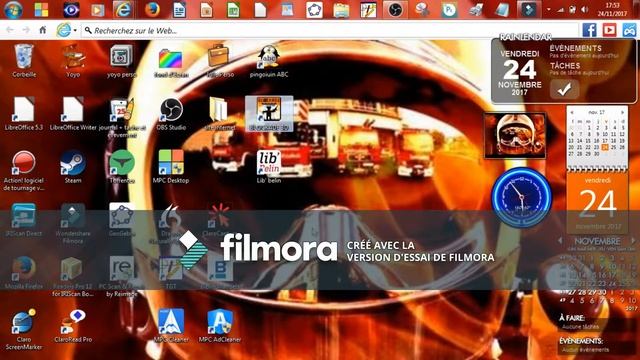Launch MPC Desktop shortcut
This screenshot has height=360, width=640.
click(171, 167)
